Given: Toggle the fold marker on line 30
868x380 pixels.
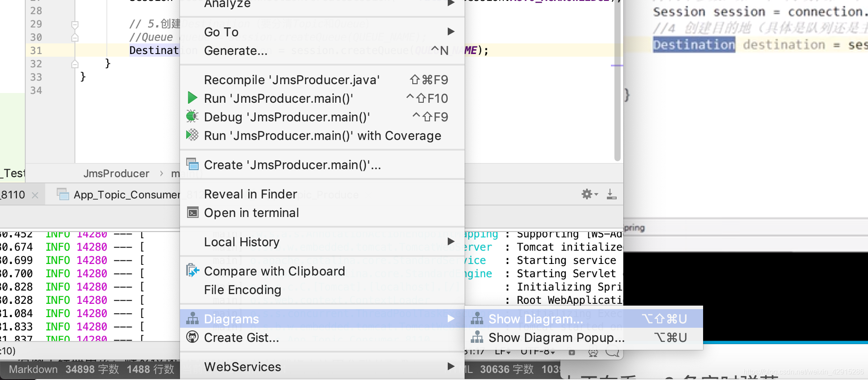Looking at the screenshot, I should [75, 38].
